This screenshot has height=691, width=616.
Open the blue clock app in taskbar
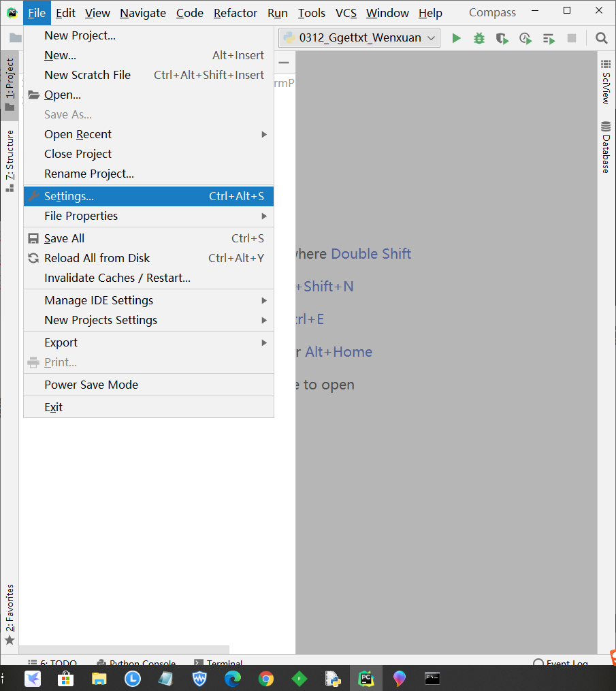[133, 679]
